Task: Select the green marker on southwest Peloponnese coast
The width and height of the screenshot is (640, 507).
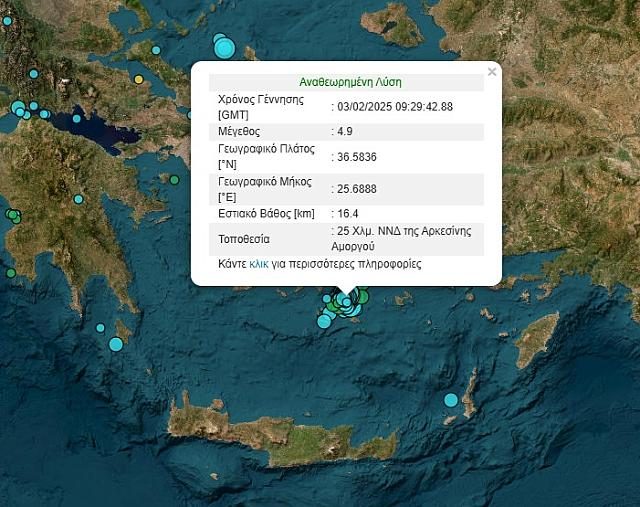Action: [x=11, y=272]
